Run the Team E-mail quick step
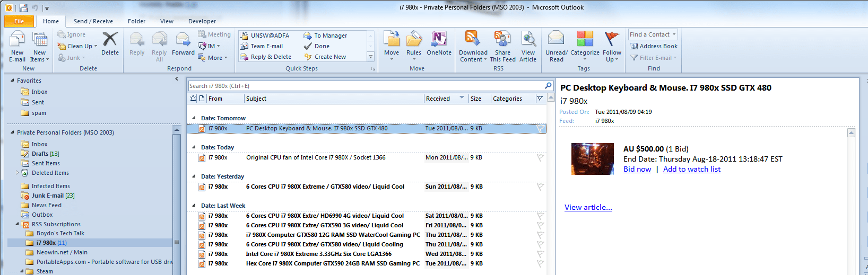 (262, 46)
